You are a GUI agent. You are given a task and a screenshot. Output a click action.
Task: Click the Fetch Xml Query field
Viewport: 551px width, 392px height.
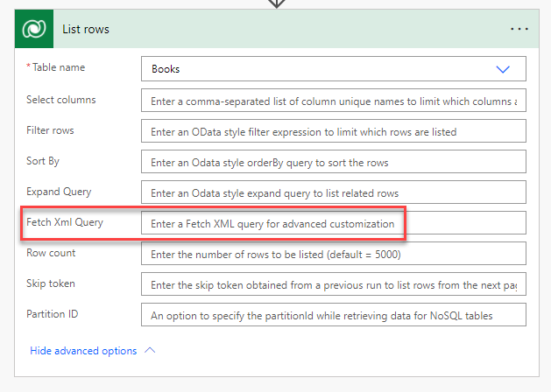point(333,224)
